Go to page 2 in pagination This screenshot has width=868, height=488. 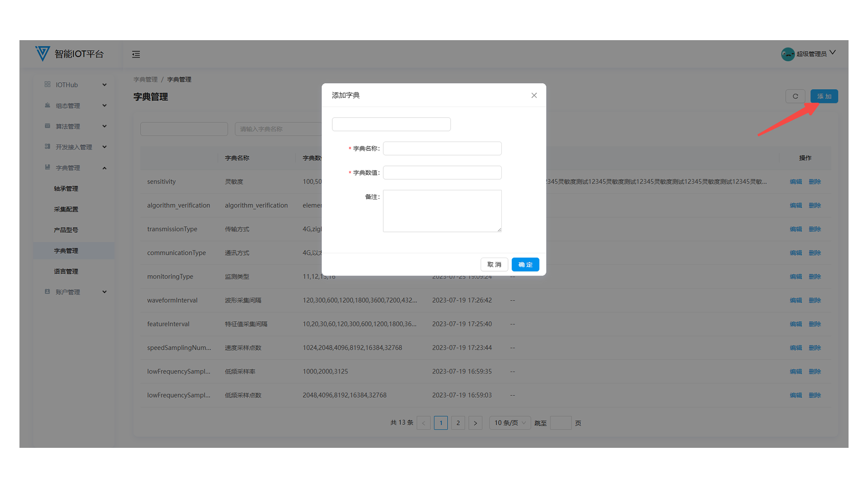[458, 423]
